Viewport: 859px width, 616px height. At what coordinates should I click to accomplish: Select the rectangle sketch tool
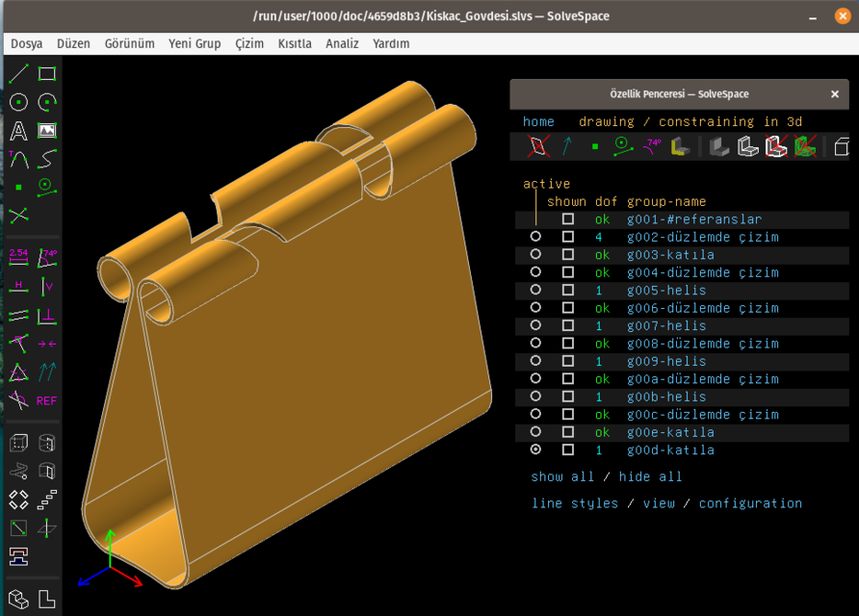(x=45, y=72)
